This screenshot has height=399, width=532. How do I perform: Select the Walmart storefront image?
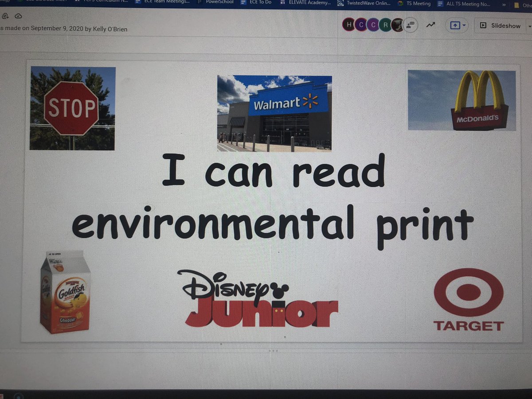coord(274,113)
